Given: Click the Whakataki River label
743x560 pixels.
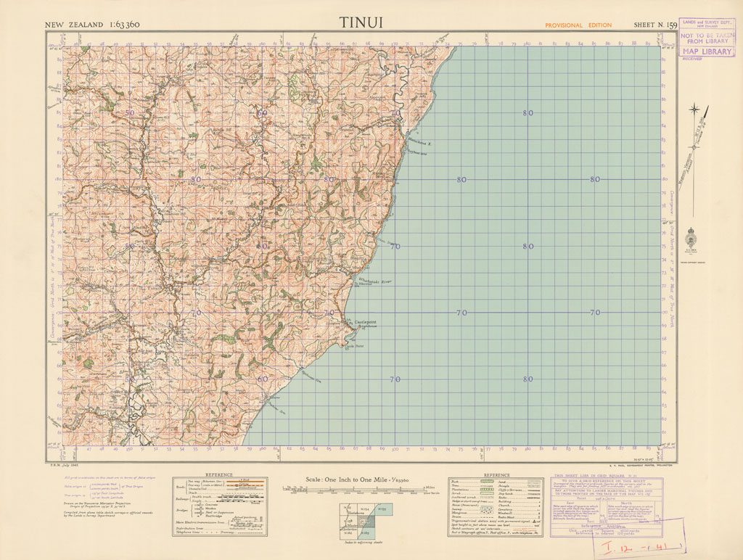Looking at the screenshot, I should pyautogui.click(x=376, y=279).
